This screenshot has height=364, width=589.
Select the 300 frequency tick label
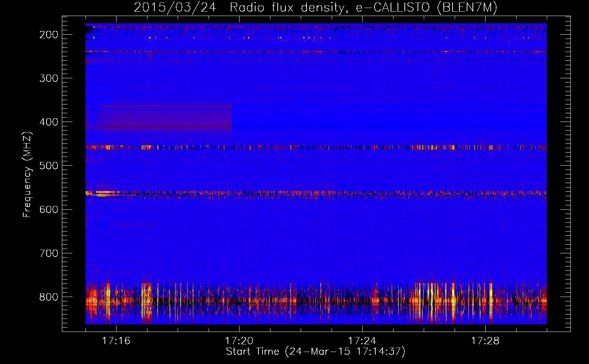(x=49, y=78)
